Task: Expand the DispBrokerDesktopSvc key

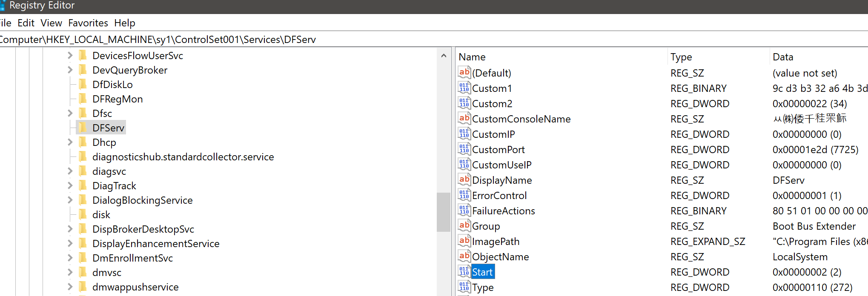Action: pos(70,229)
